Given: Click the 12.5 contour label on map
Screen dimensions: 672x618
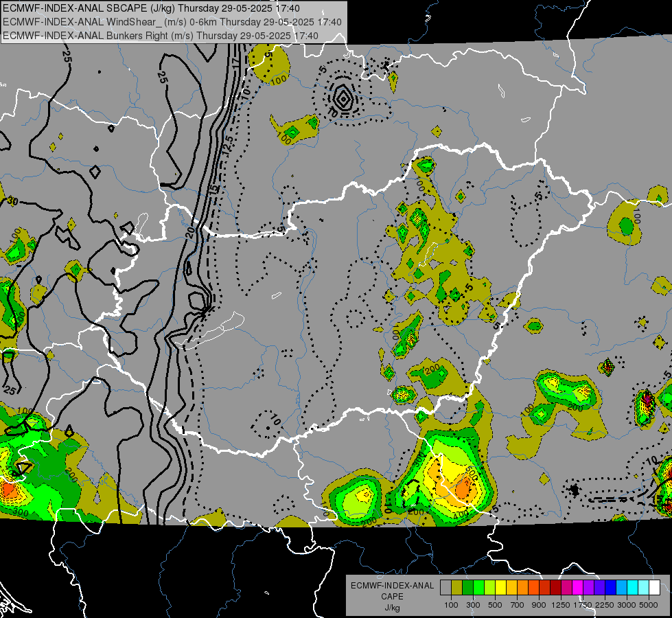Looking at the screenshot, I should click(x=228, y=146).
